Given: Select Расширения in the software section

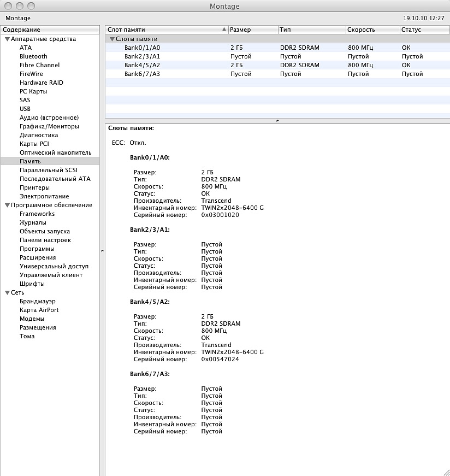Looking at the screenshot, I should [x=38, y=257].
